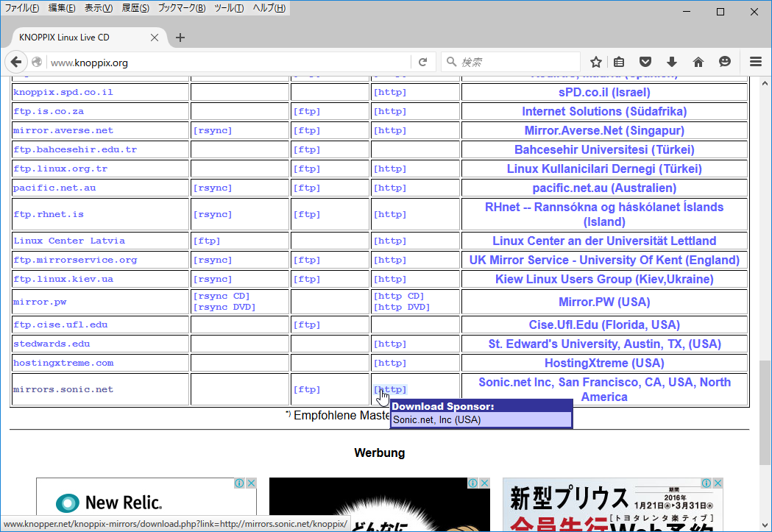Open the 編集 menu
This screenshot has height=532, width=772.
point(62,8)
